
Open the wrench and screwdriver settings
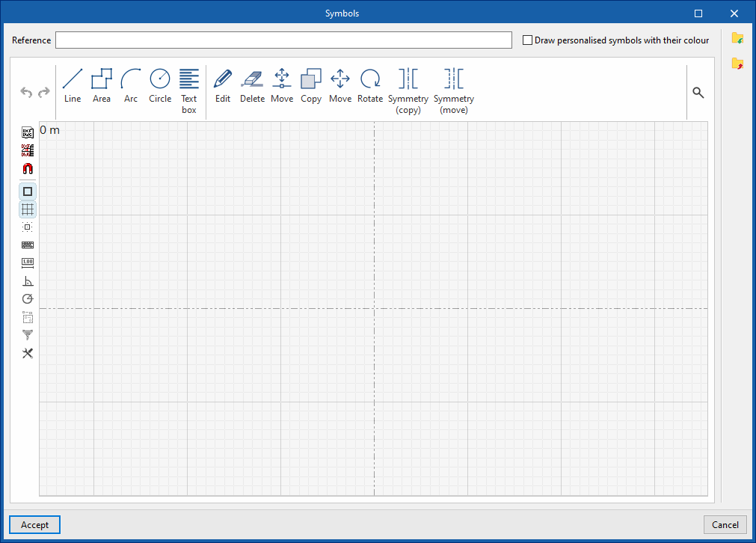click(28, 353)
